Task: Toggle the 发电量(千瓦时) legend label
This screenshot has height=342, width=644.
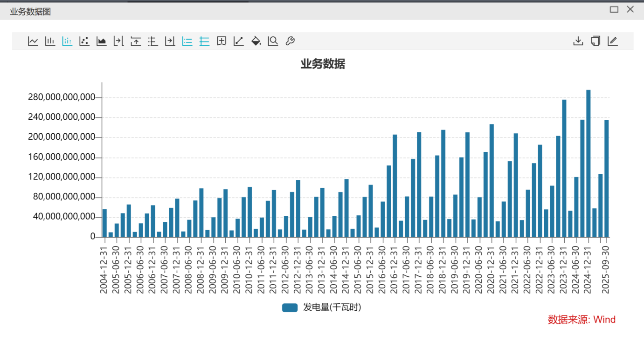Action: pyautogui.click(x=332, y=308)
